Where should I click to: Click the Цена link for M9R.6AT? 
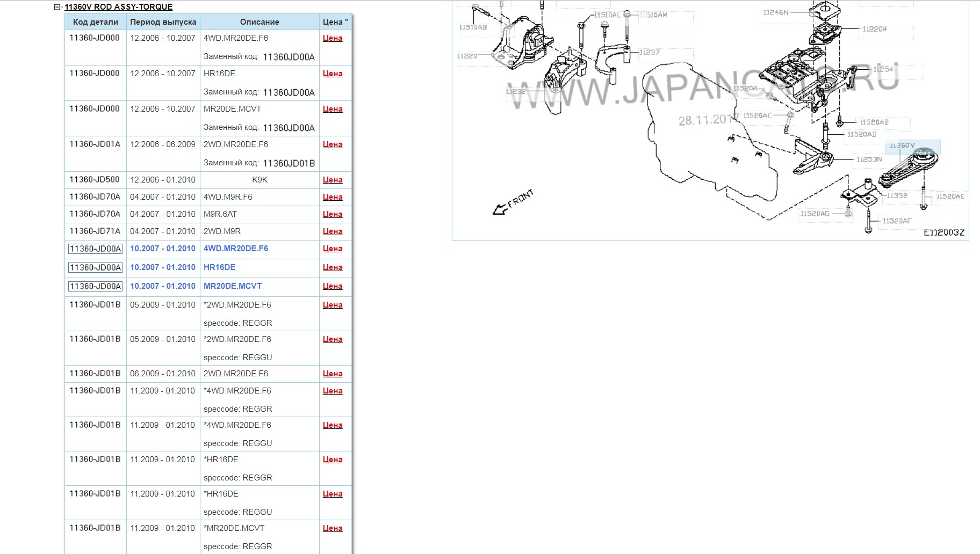pyautogui.click(x=333, y=214)
